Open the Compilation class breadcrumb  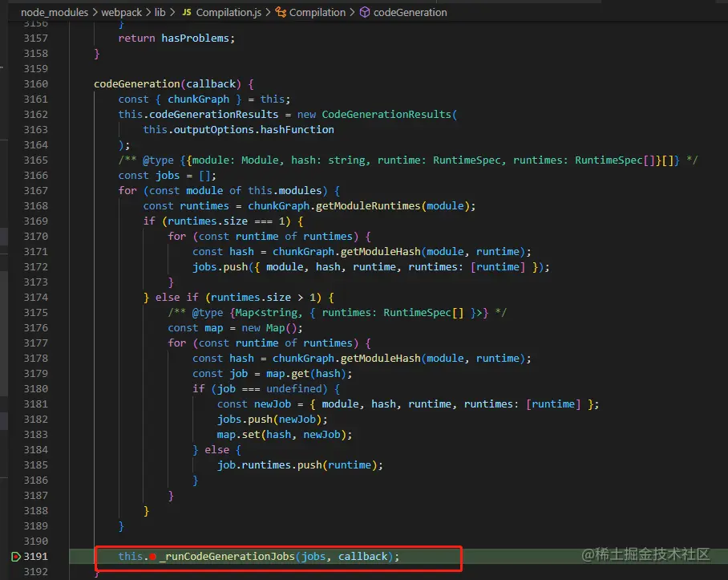pyautogui.click(x=317, y=13)
